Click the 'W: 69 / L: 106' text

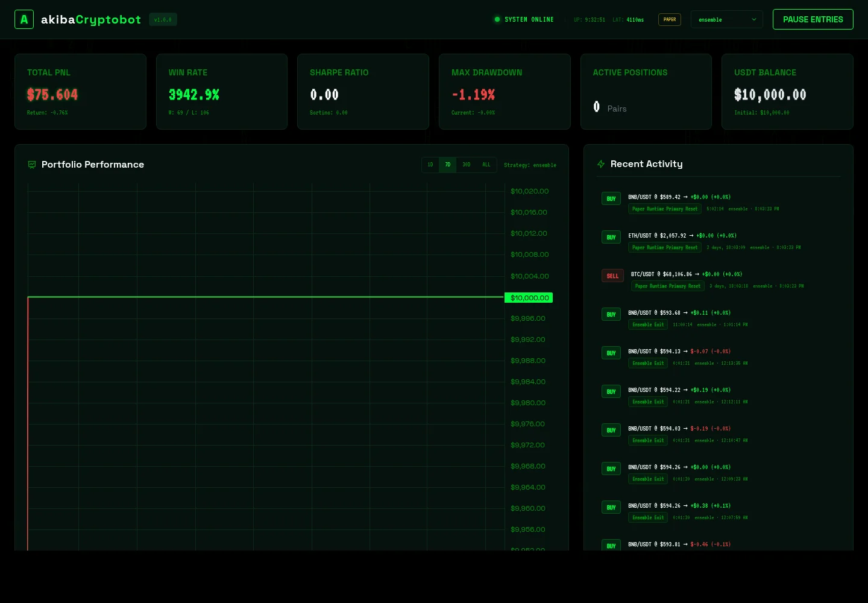tap(189, 113)
